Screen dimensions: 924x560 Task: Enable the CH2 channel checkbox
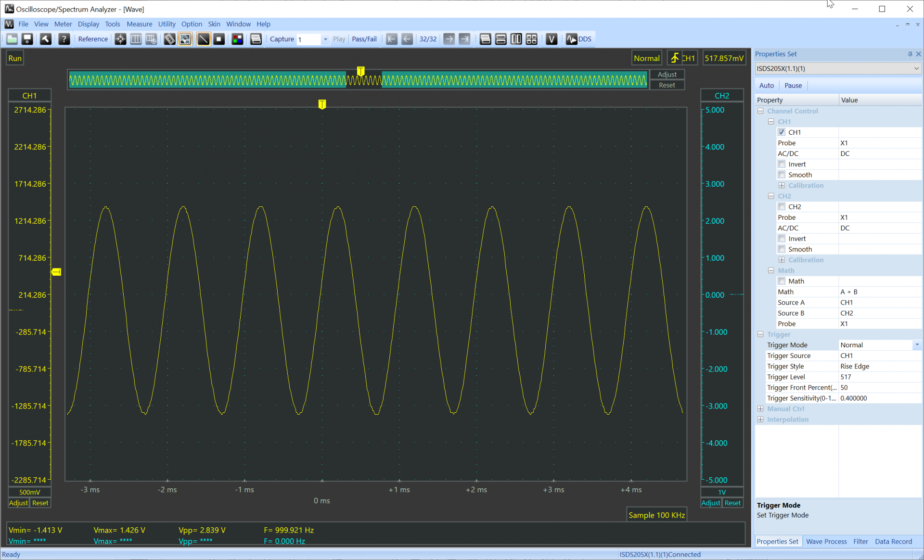click(x=782, y=207)
